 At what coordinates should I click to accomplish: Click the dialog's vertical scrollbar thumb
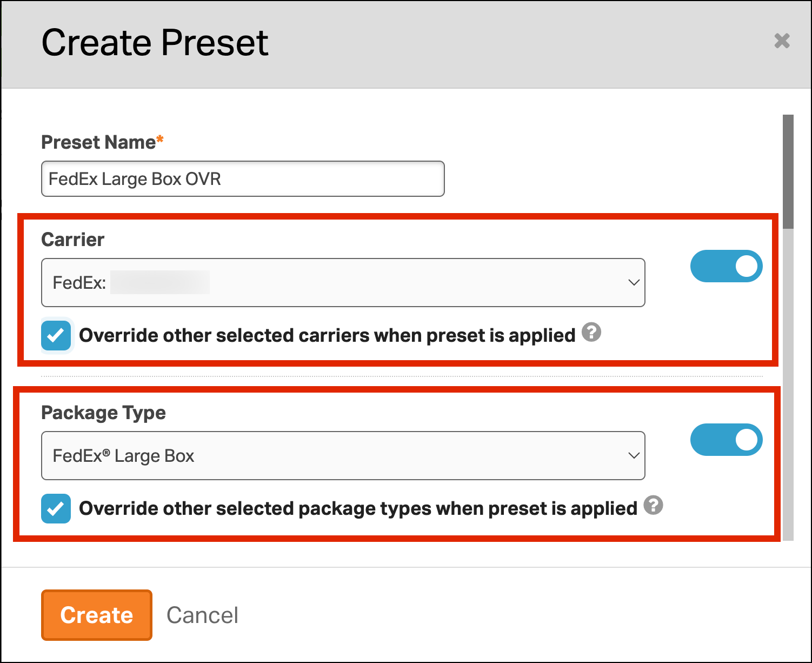788,171
